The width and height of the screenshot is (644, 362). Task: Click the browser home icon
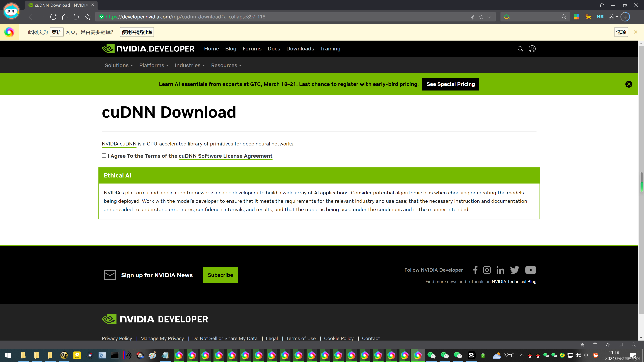pyautogui.click(x=65, y=17)
